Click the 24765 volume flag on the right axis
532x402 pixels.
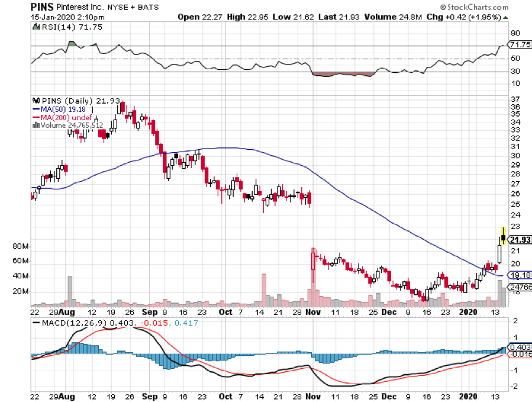click(x=520, y=287)
